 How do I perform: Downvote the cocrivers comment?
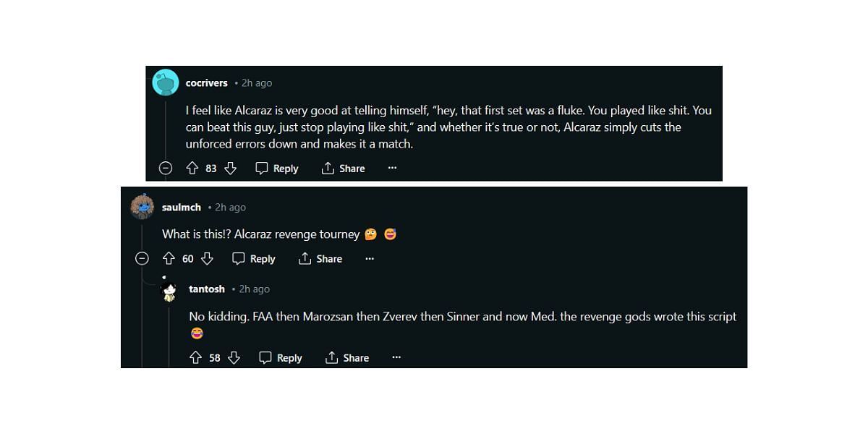230,169
